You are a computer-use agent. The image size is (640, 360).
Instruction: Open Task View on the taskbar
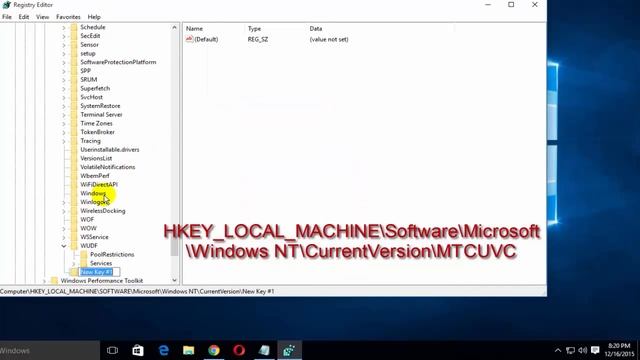click(112, 350)
